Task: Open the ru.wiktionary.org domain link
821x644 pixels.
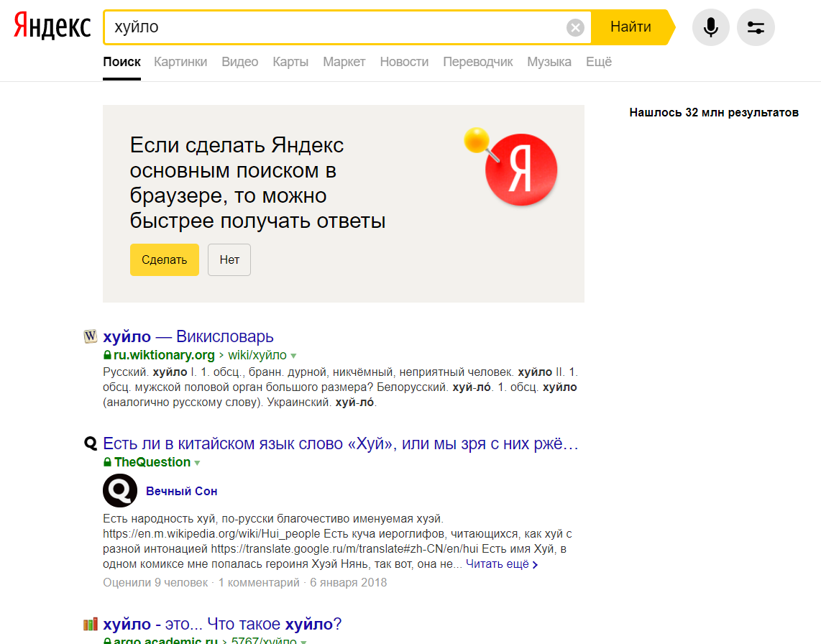Action: point(164,355)
